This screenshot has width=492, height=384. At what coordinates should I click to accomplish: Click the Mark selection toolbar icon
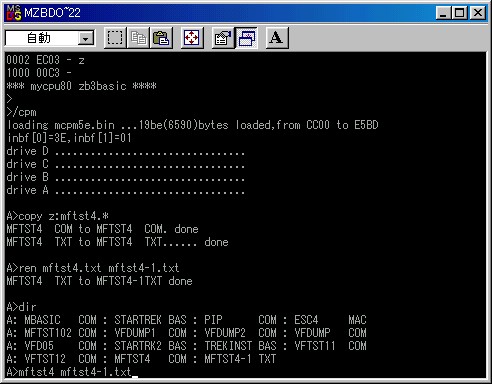tap(115, 38)
